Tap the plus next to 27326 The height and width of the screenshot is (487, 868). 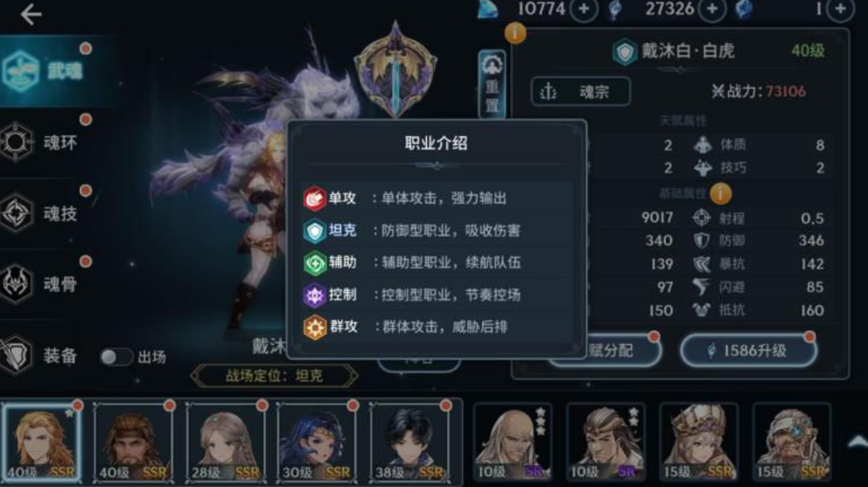tap(712, 9)
